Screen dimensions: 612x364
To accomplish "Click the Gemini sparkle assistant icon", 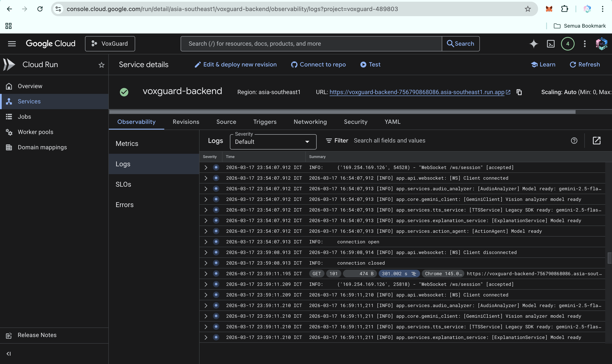I will pyautogui.click(x=533, y=44).
